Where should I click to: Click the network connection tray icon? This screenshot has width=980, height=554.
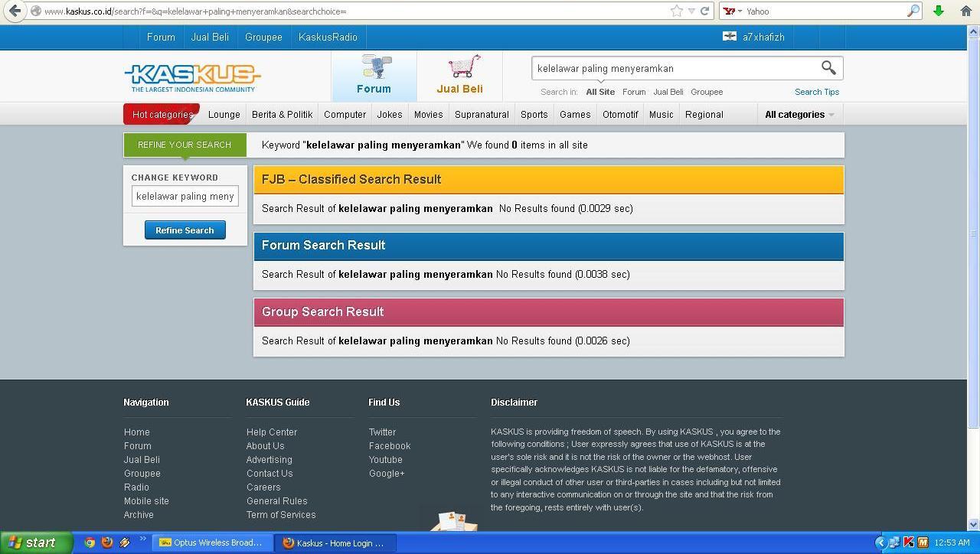click(x=894, y=543)
